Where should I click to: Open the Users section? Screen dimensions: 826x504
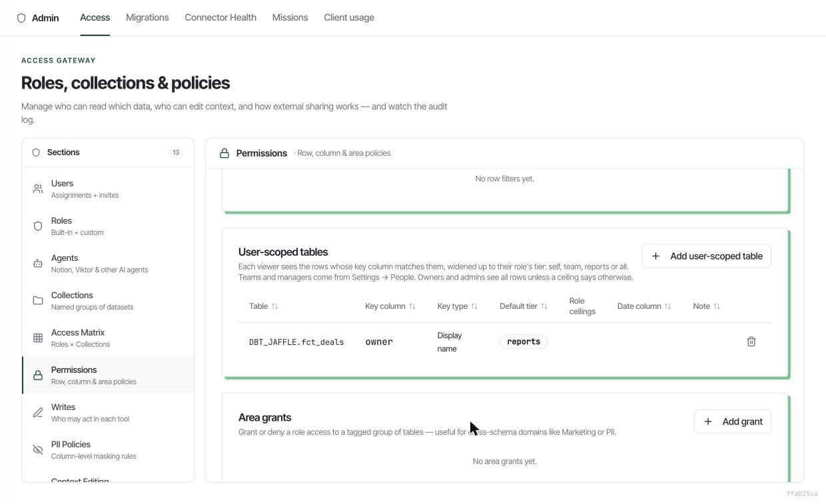click(108, 189)
